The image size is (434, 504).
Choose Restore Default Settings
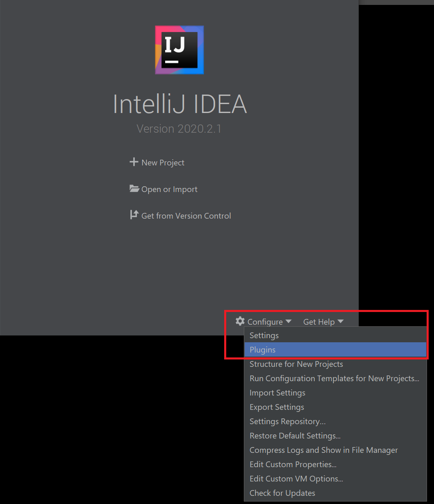335,436
